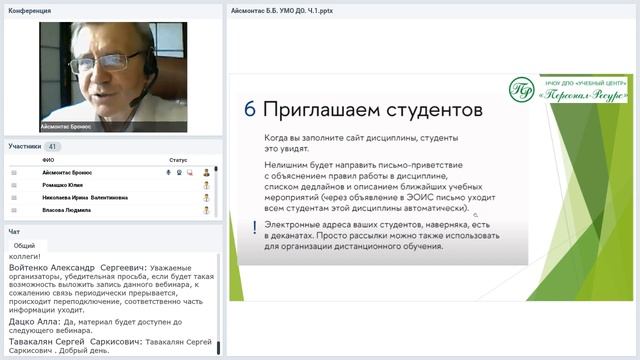Viewport: 640px width, 360px height.
Task: Click the name caption on the video feed
Action: [x=66, y=127]
